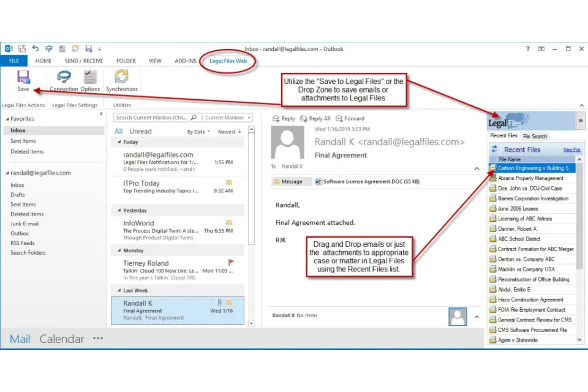Open the Outlook Help question mark
This screenshot has width=588, height=392.
pyautogui.click(x=528, y=48)
